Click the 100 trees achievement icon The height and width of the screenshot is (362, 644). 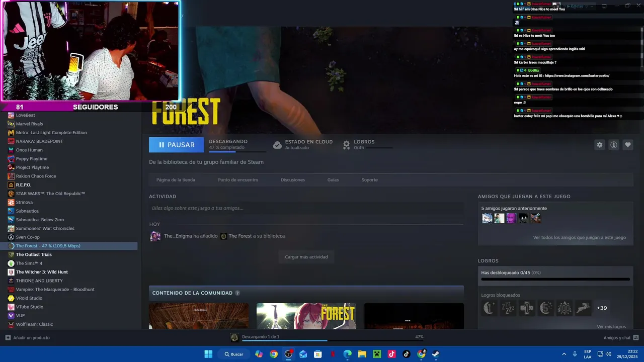(x=564, y=308)
